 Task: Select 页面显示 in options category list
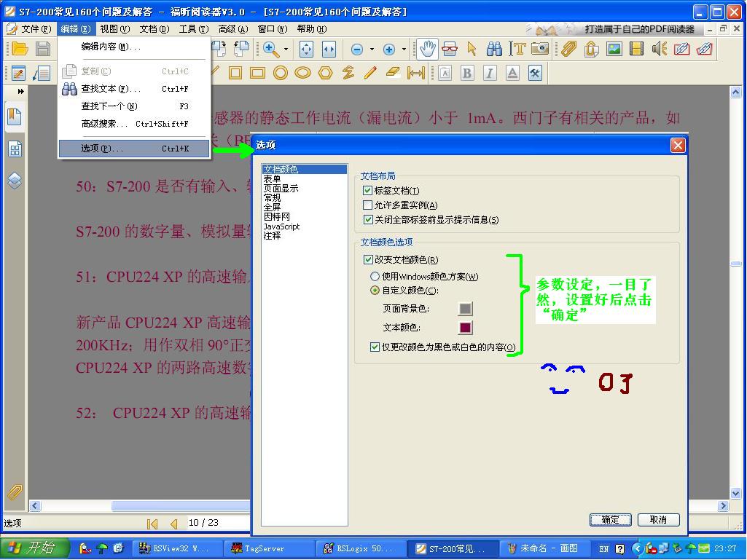pos(281,189)
